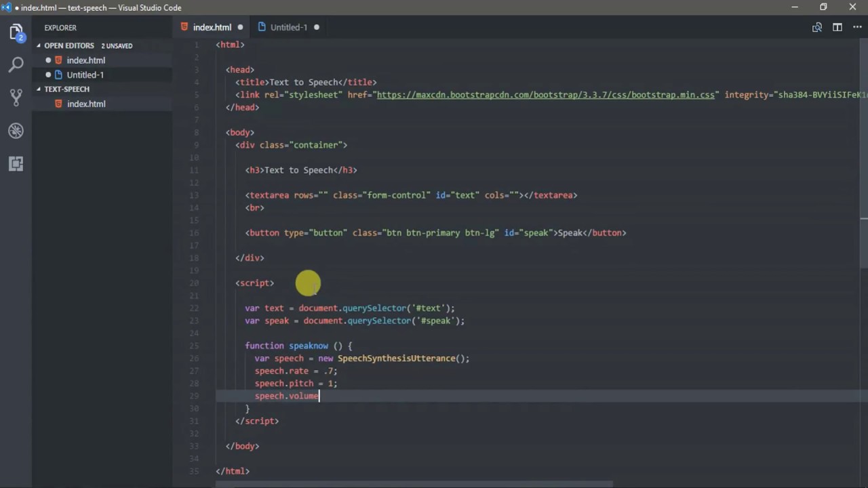Click the closing html tag on line 35
This screenshot has width=868, height=488.
click(x=233, y=471)
